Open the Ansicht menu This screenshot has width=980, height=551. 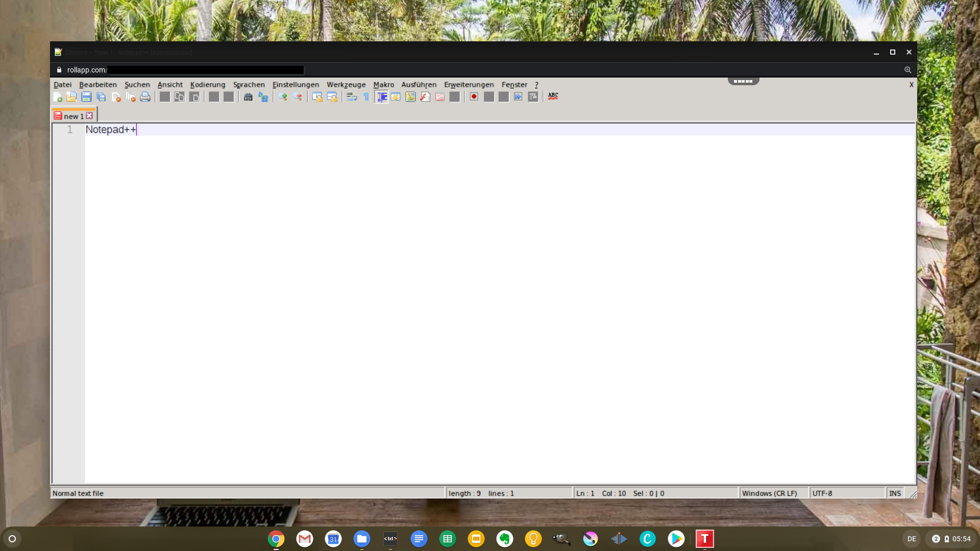click(x=170, y=85)
